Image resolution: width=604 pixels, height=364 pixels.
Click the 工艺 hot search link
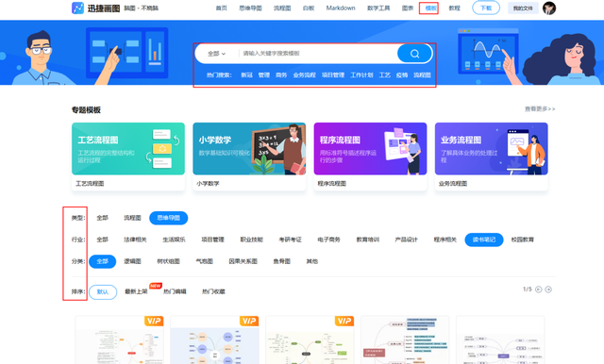pos(385,75)
